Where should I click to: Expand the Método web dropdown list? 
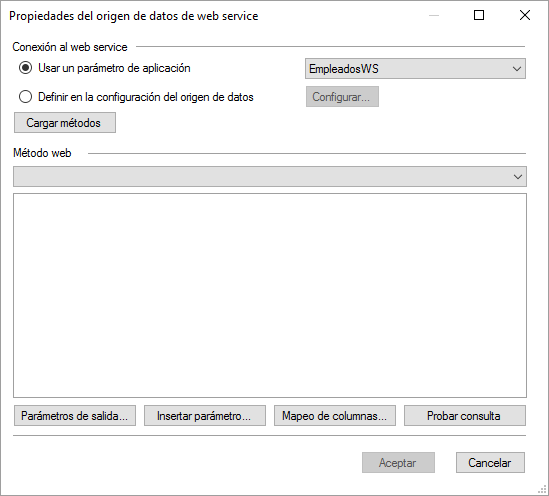click(x=270, y=176)
